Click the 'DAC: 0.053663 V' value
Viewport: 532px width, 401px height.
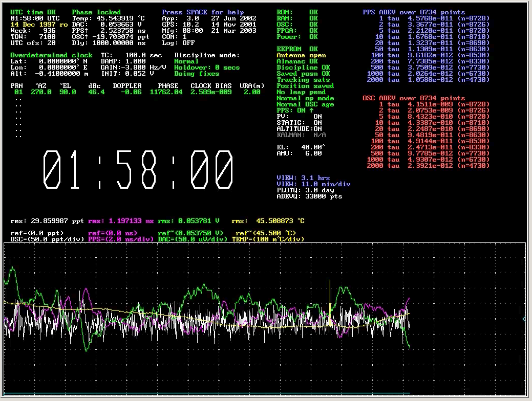click(107, 25)
